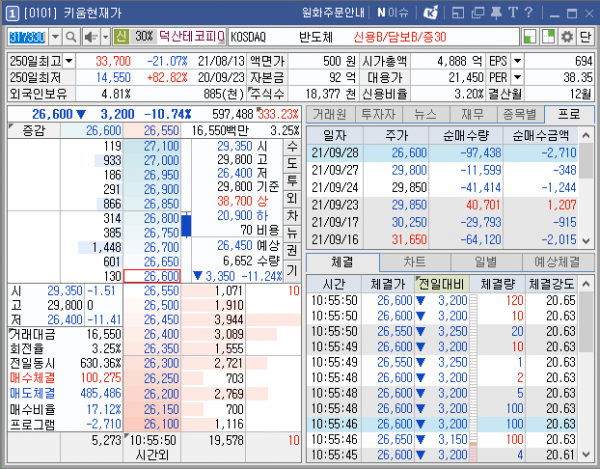The height and width of the screenshot is (469, 600).
Task: Click the green quadrant layout icon
Action: coord(530,37)
